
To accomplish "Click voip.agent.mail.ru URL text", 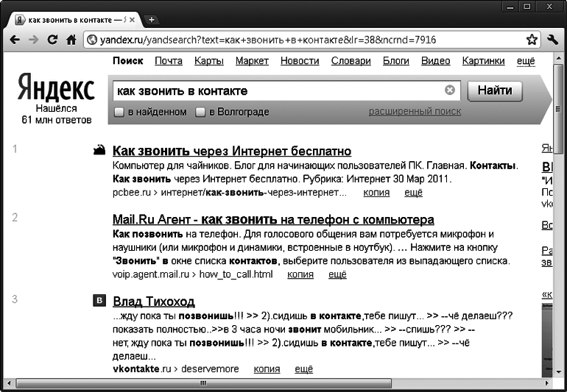I will pos(192,274).
